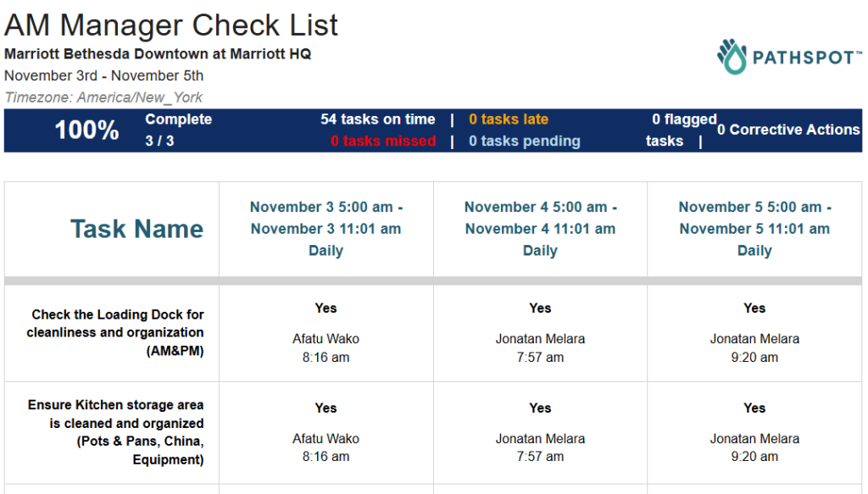The width and height of the screenshot is (868, 494).
Task: Open the 0 Corrective Actions summary
Action: tap(788, 130)
